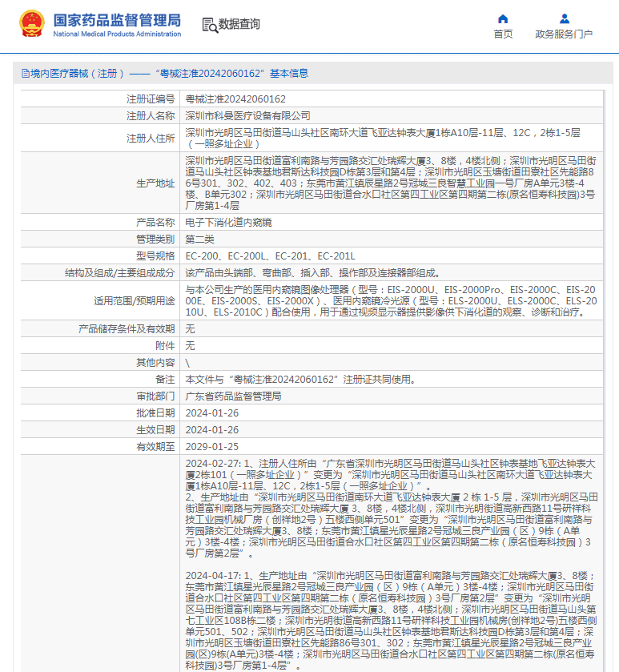619x672 pixels.
Task: Click the 审批部门 label
Action: coord(155,396)
